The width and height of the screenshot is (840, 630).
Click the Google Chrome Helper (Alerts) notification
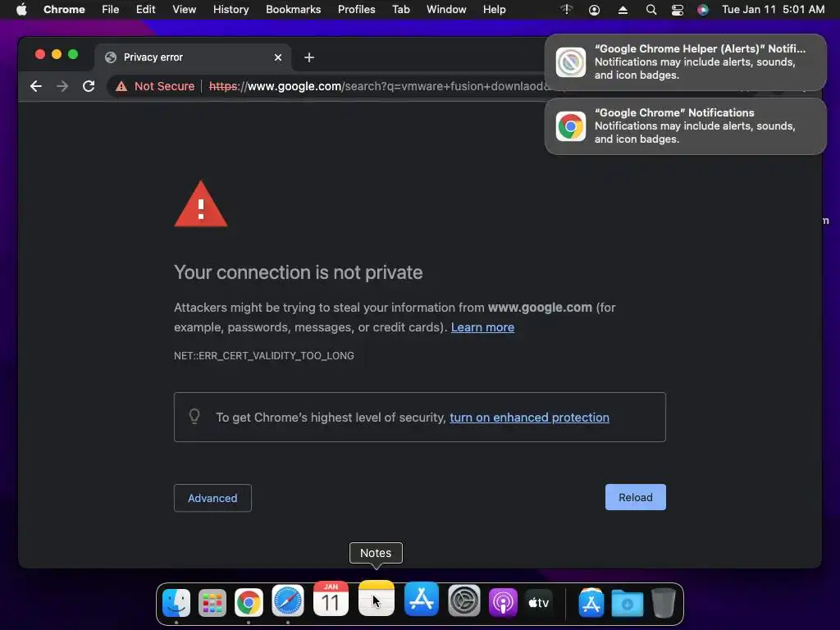coord(686,62)
